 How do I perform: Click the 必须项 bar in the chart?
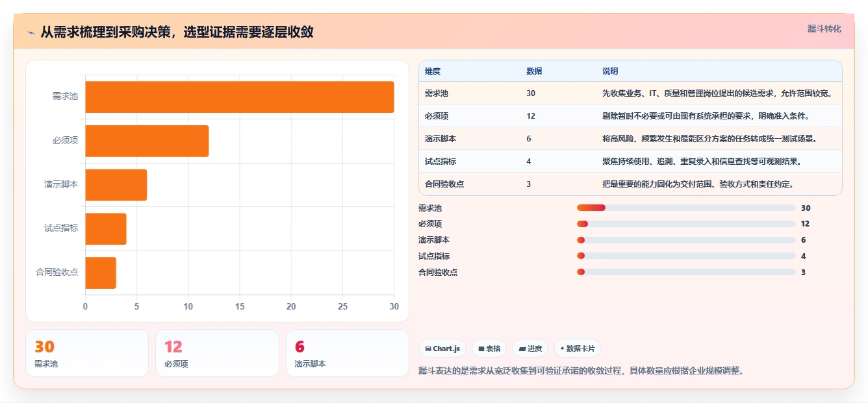(147, 141)
